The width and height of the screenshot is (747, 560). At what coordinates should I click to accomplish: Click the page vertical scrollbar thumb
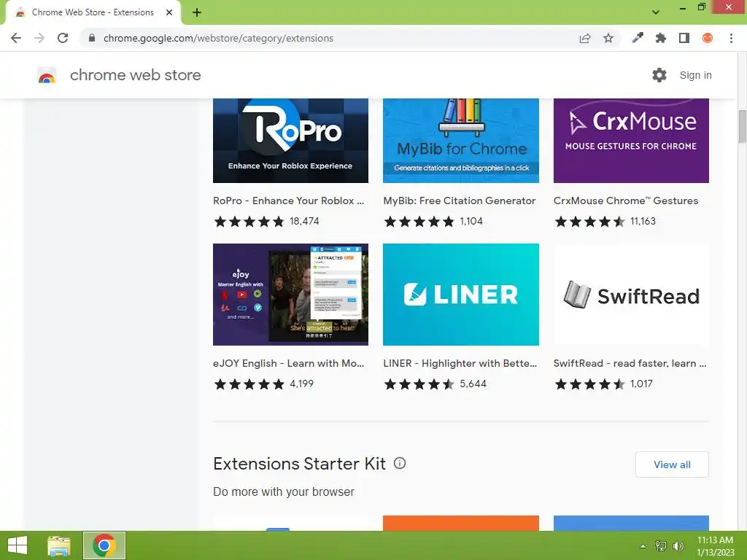point(742,126)
